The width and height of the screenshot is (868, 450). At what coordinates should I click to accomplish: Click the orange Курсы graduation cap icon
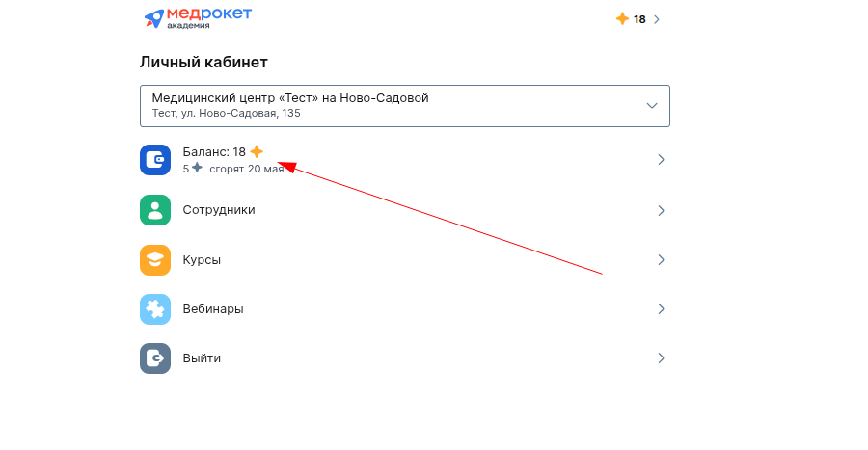(155, 260)
